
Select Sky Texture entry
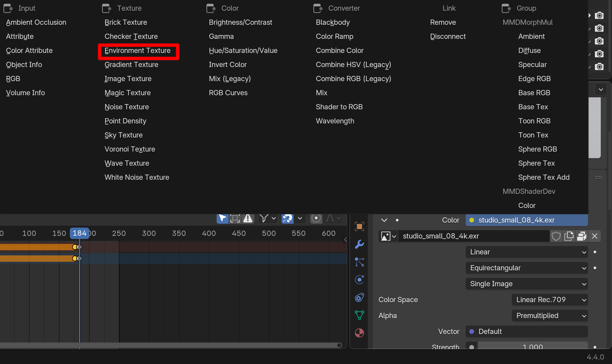click(123, 135)
